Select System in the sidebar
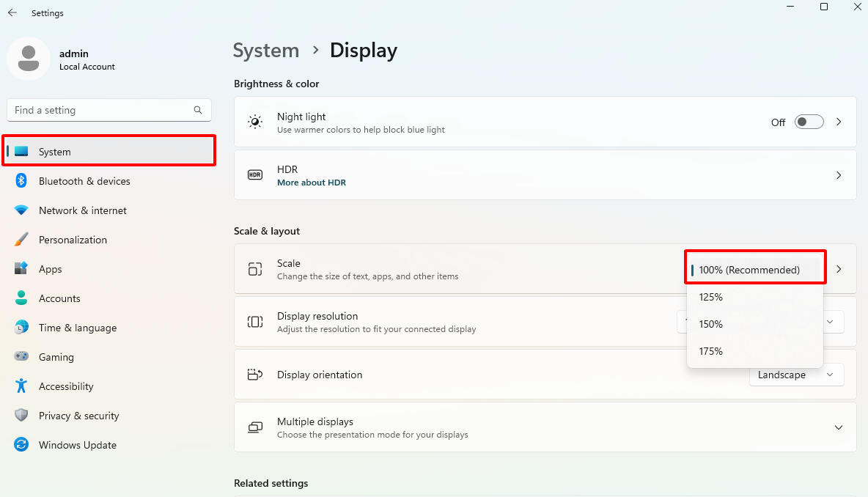868x497 pixels. pos(109,151)
